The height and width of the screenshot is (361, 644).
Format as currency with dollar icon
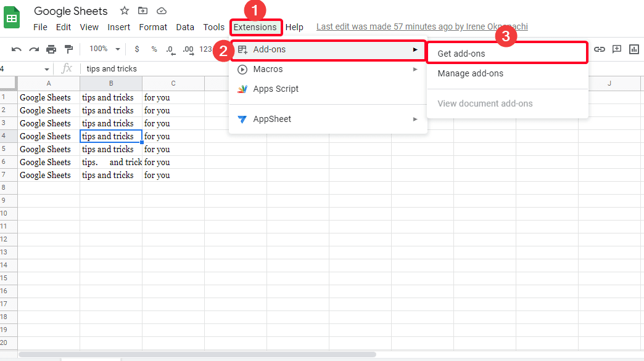(136, 49)
